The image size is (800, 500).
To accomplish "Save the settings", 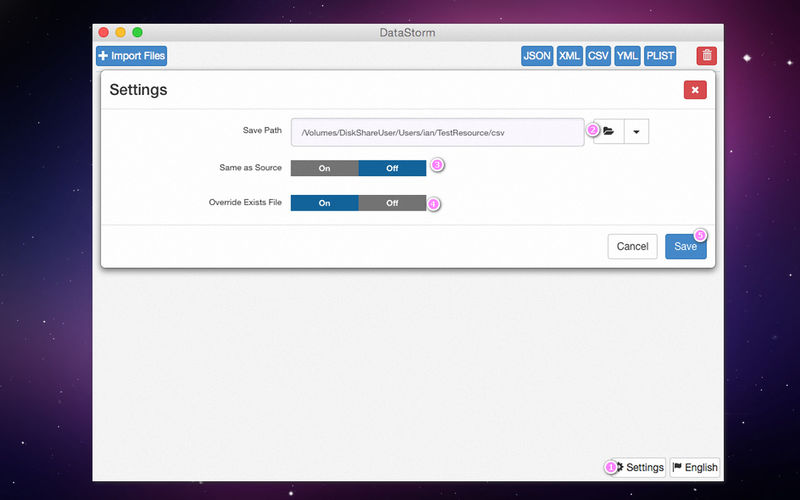I will tap(685, 246).
